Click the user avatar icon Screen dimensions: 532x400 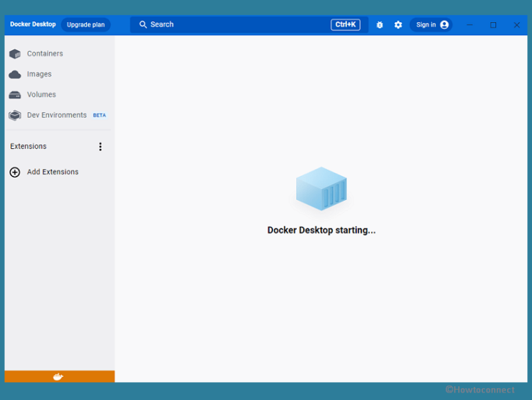444,25
